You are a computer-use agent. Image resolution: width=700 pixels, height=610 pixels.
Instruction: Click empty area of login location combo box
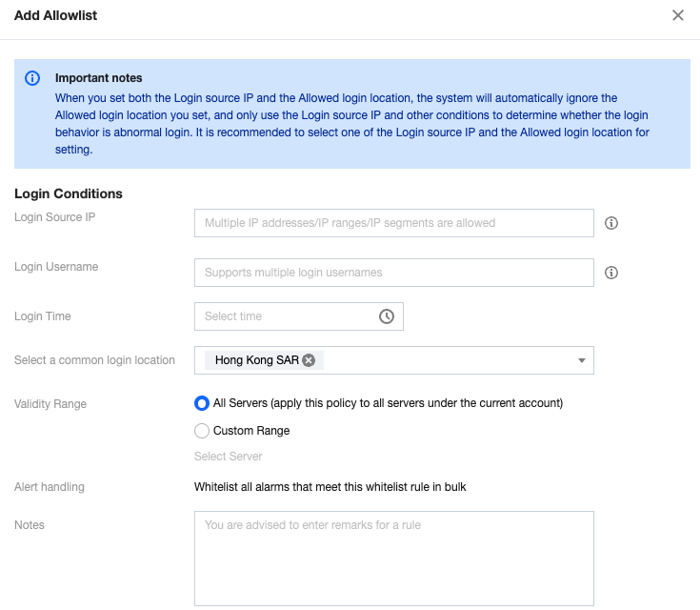(x=448, y=360)
